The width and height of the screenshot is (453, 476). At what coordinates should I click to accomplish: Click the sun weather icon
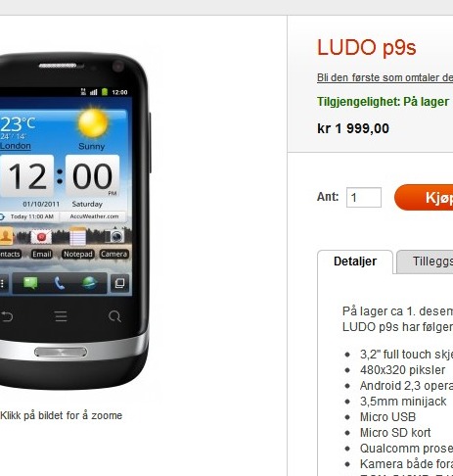pyautogui.click(x=93, y=123)
